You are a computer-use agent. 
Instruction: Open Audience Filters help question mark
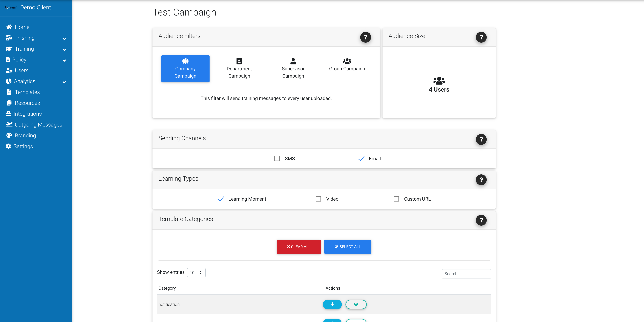pyautogui.click(x=366, y=37)
